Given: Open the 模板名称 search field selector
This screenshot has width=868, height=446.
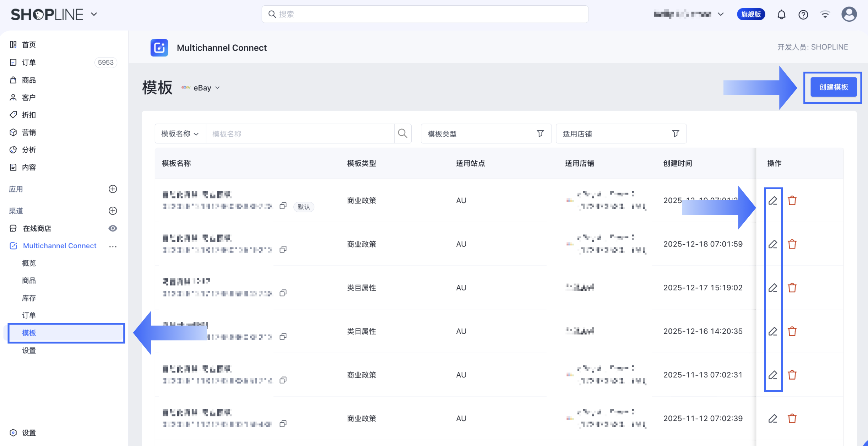Looking at the screenshot, I should pyautogui.click(x=180, y=134).
